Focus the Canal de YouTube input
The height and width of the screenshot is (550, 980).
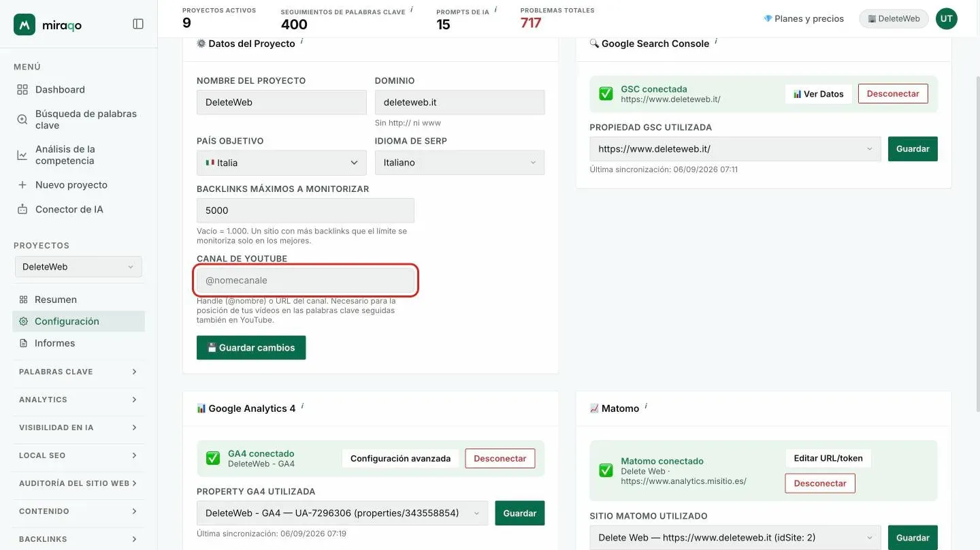point(306,280)
